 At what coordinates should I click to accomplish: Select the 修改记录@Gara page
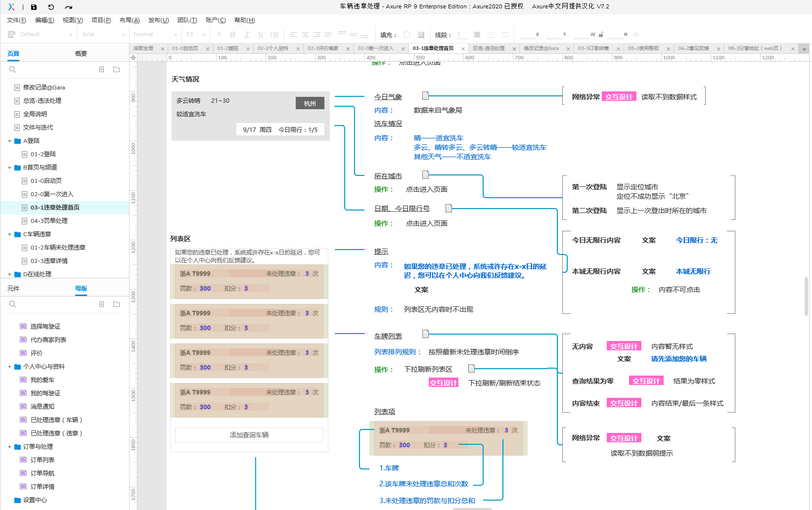point(44,87)
